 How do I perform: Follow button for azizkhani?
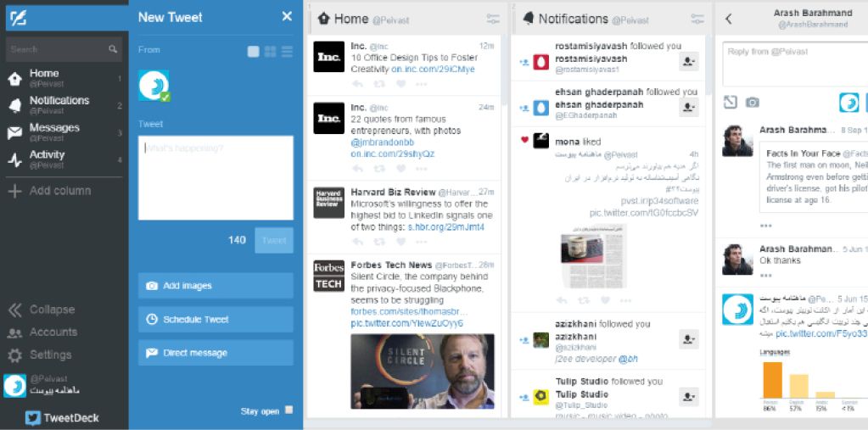tap(689, 339)
